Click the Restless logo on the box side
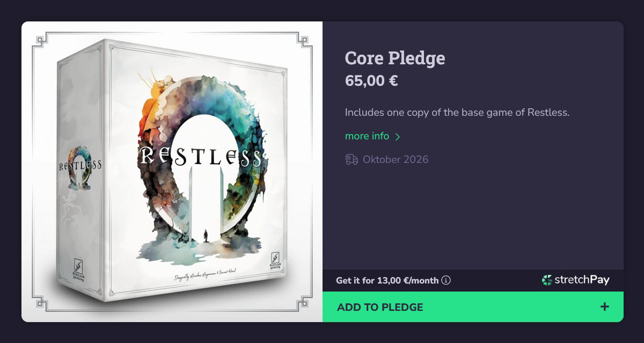Screen dimensions: 644x343 click(x=79, y=165)
